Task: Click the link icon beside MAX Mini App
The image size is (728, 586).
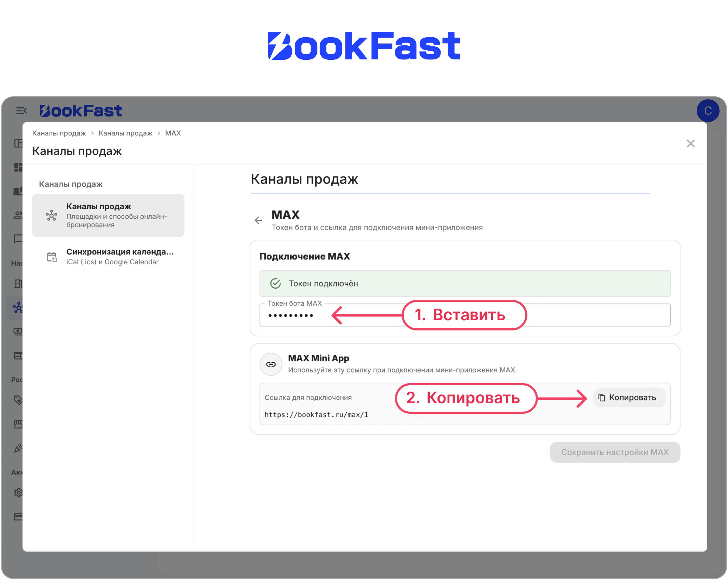Action: [x=271, y=364]
